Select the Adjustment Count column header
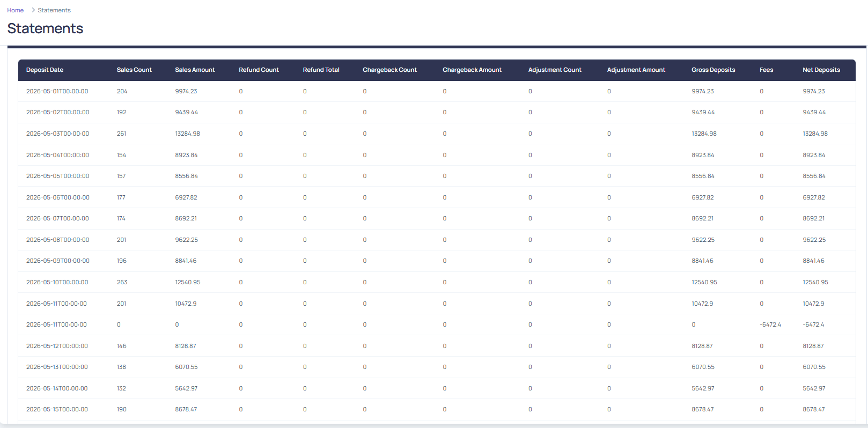Screen dimensions: 868x428 pyautogui.click(x=555, y=70)
